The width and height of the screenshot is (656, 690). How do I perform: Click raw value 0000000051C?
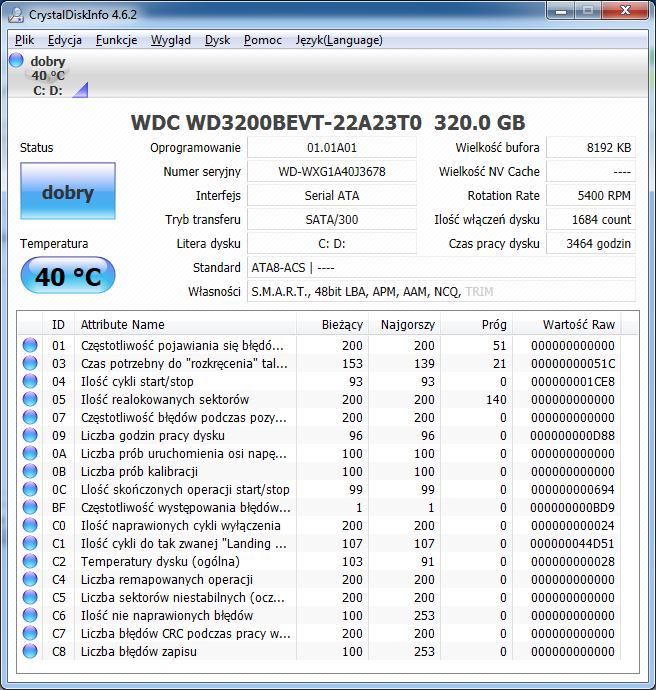click(573, 363)
